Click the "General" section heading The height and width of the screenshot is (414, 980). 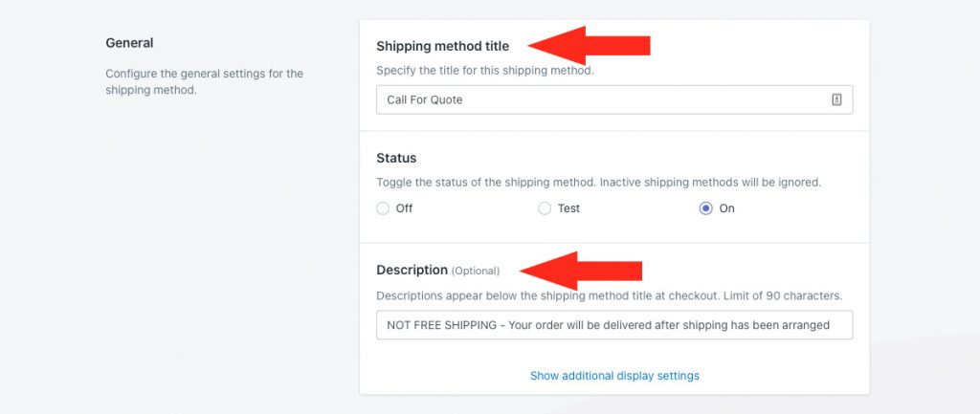[x=129, y=43]
